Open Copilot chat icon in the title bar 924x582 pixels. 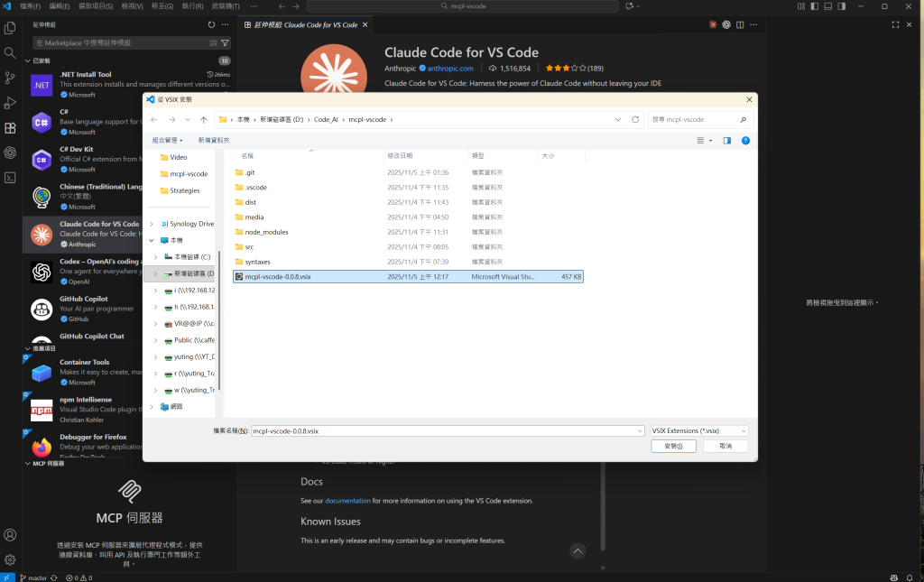point(630,6)
